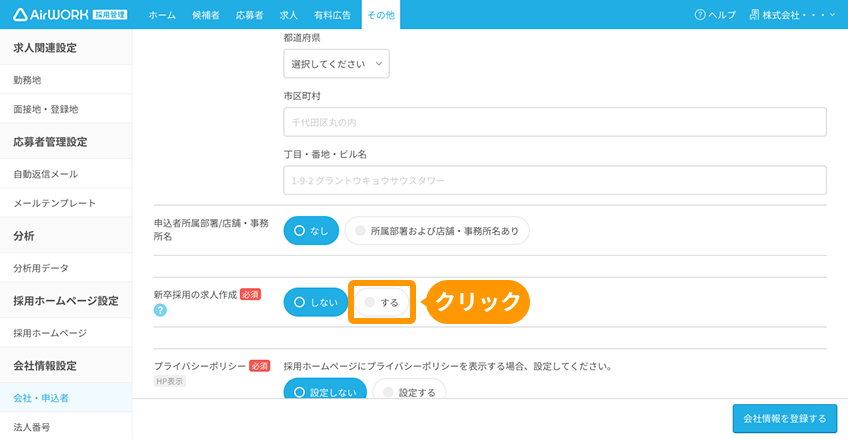Open the 求人 tab
The width and height of the screenshot is (848, 439).
(289, 15)
